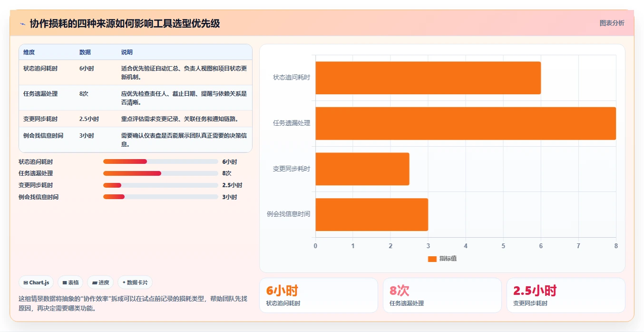644x332 pixels.
Task: Click x-axis tick label 0
Action: click(x=315, y=246)
